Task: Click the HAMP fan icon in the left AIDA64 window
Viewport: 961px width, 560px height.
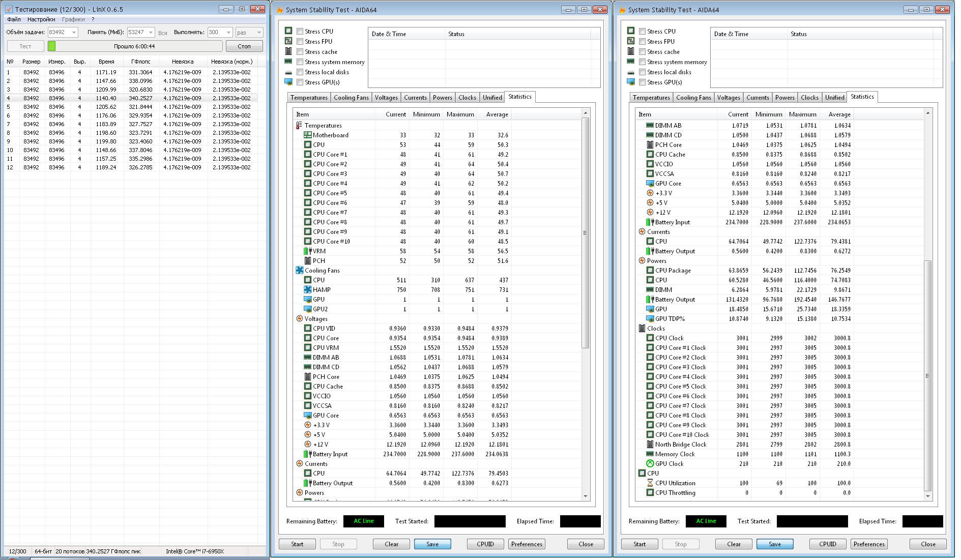Action: pyautogui.click(x=308, y=290)
